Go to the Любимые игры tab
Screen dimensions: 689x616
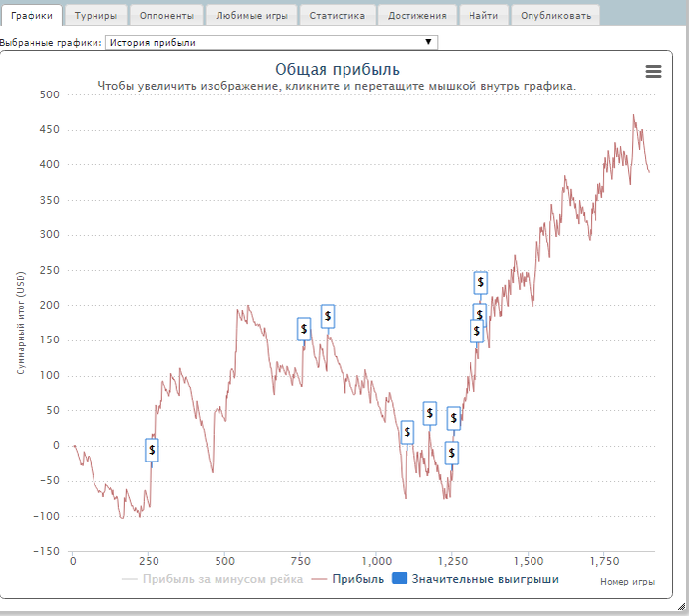click(252, 16)
